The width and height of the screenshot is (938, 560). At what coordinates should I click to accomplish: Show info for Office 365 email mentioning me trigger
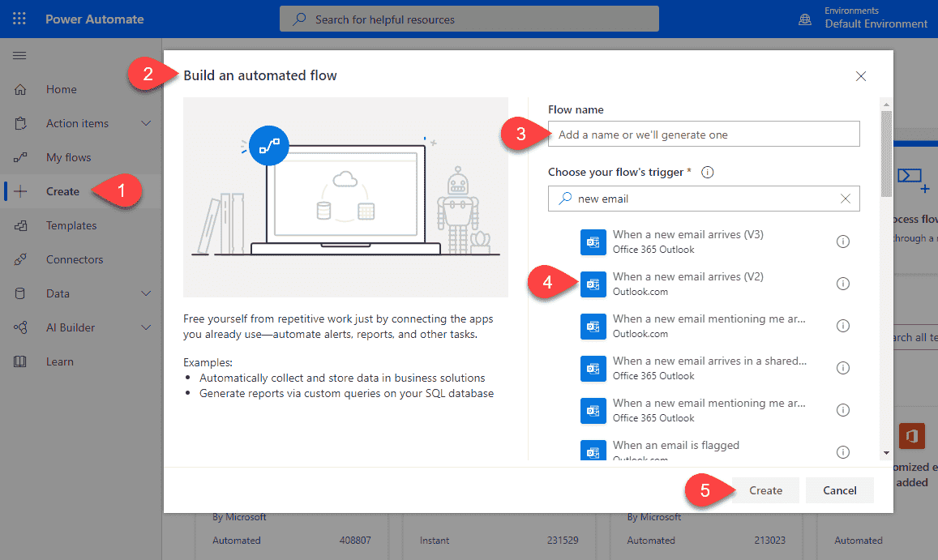pos(843,410)
